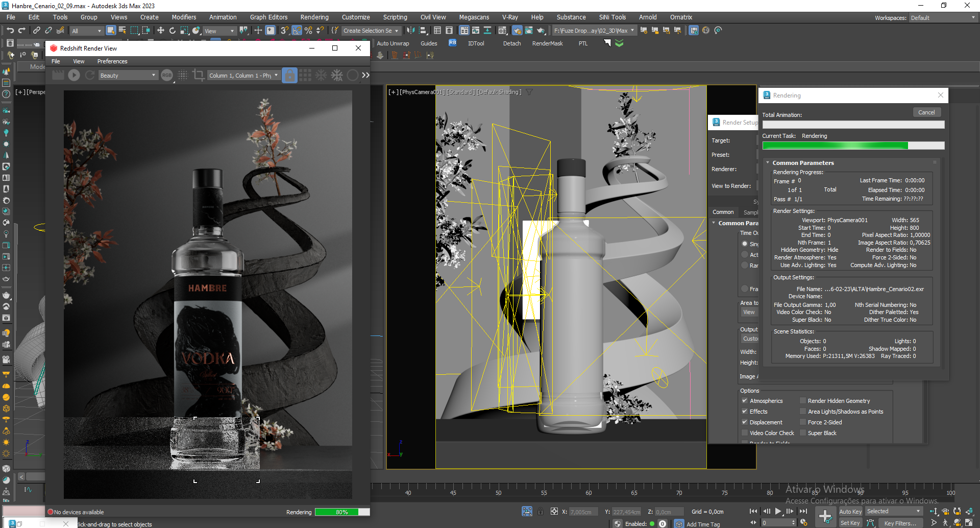Click the Redo arrow icon

(21, 31)
